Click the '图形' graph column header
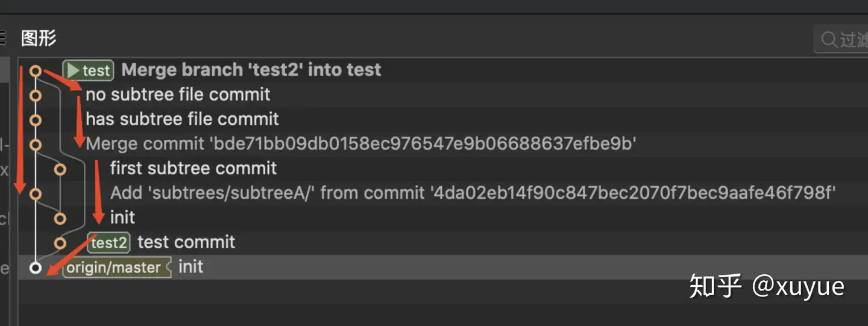Screen dimensions: 868x326 pos(39,39)
